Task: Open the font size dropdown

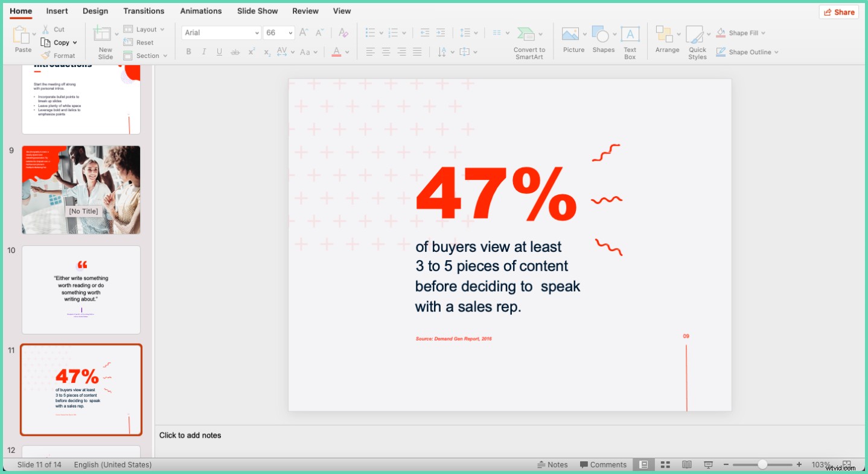Action: (288, 32)
